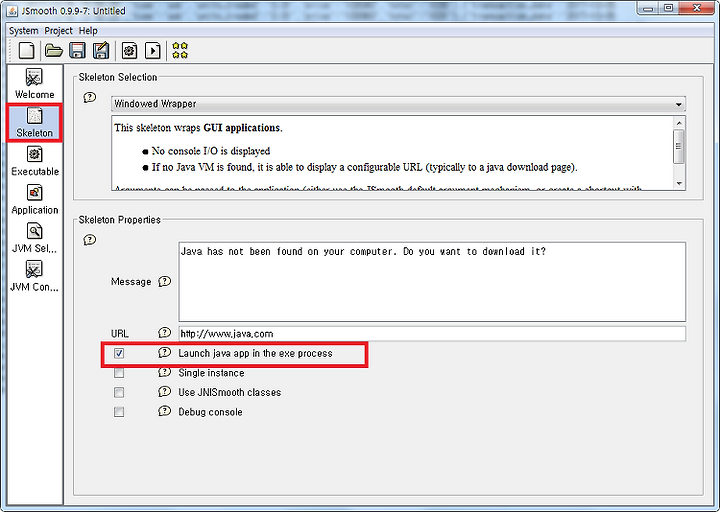
Task: Click help icon for Debug console option
Action: coord(164,411)
